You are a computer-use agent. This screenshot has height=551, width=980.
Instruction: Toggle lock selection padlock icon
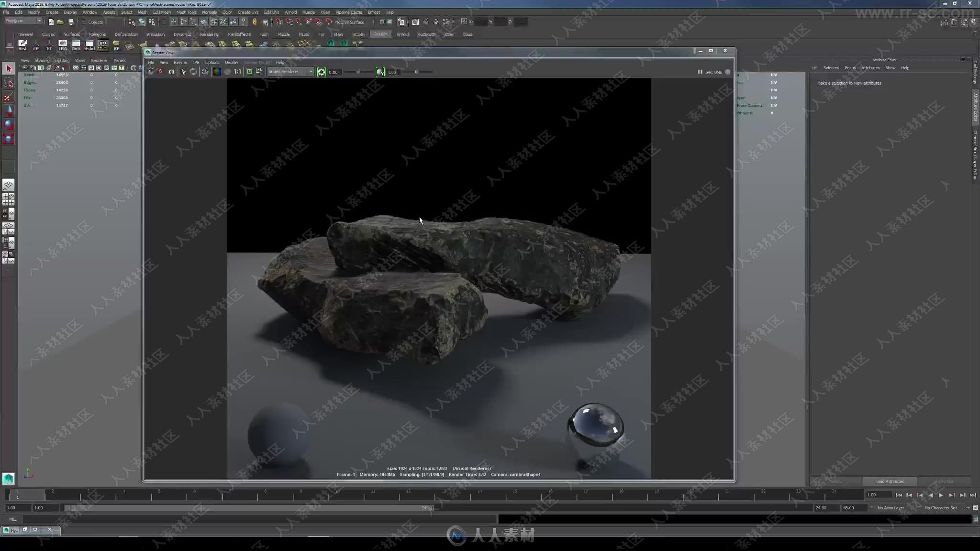255,22
